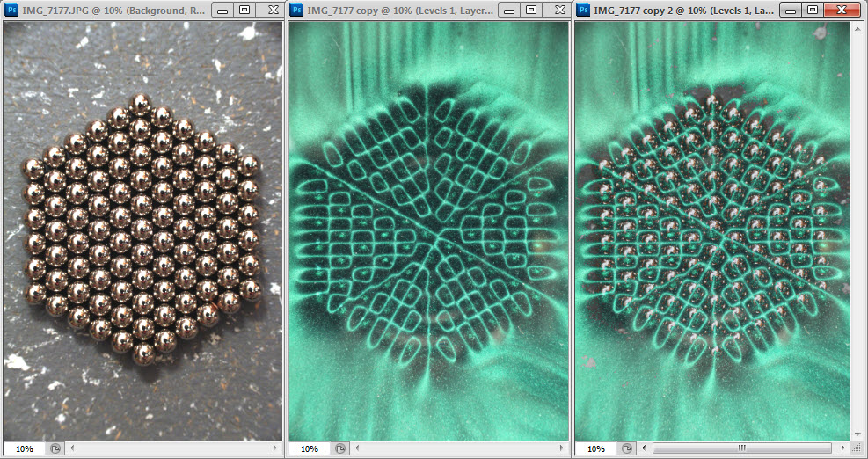The image size is (868, 459).
Task: Click right scroll arrow in IMG_7177 copy 2 window
Action: [843, 448]
